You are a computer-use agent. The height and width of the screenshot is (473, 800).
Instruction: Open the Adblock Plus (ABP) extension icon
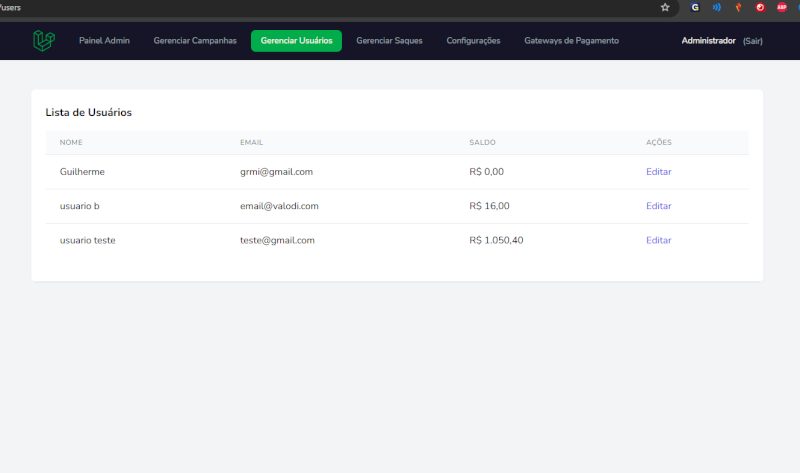pos(782,7)
